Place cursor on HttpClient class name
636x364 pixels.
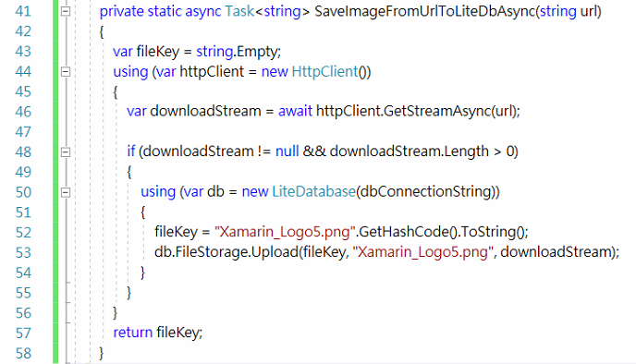tap(324, 72)
